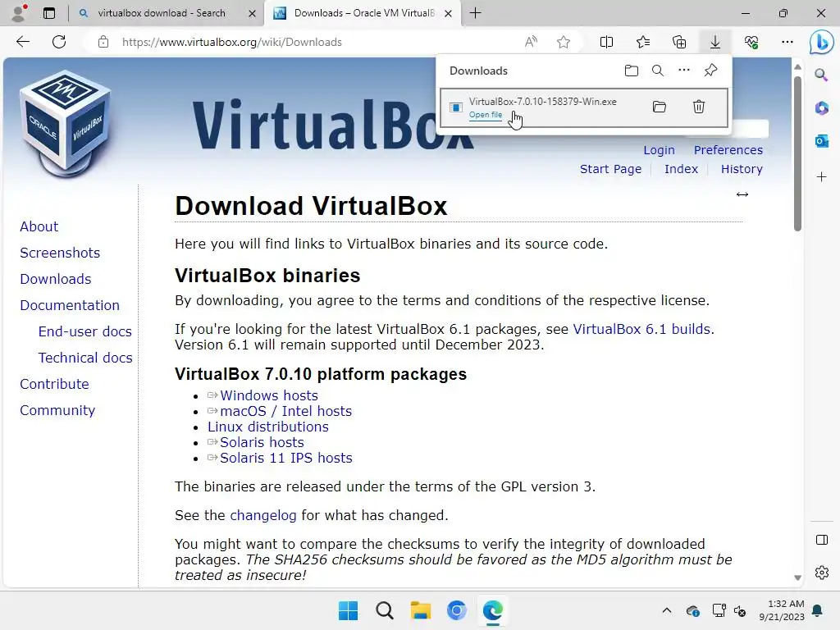Open sidebar Search icon
This screenshot has height=630, width=840.
point(821,75)
